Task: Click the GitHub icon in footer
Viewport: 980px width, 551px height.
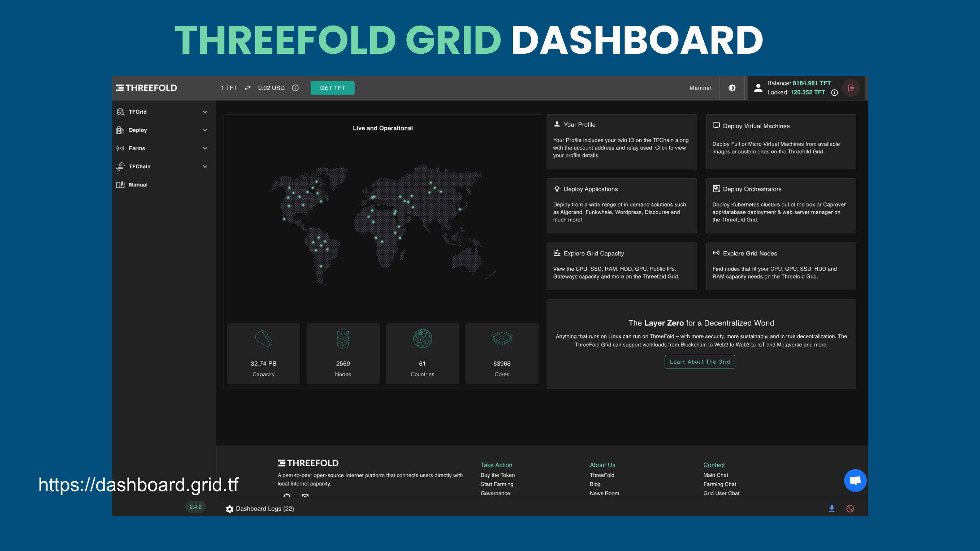Action: pyautogui.click(x=287, y=496)
